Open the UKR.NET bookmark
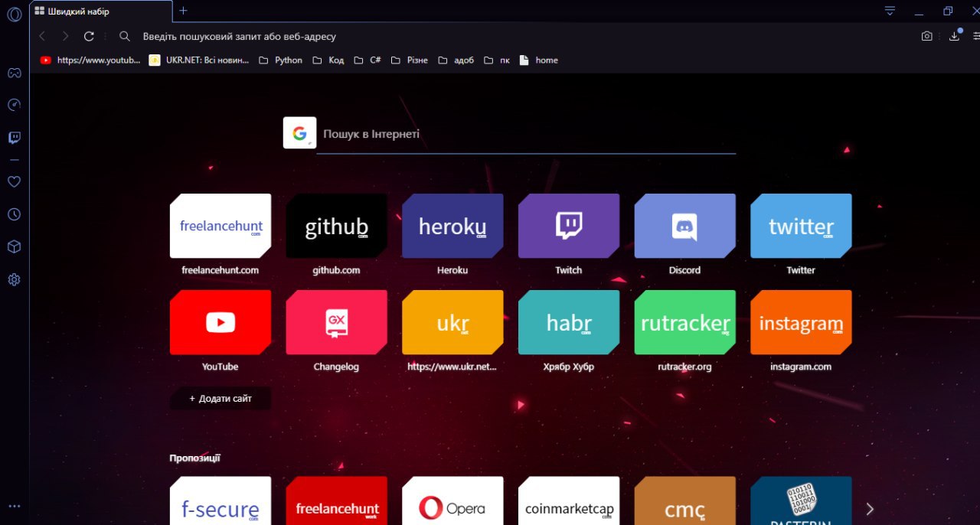The width and height of the screenshot is (980, 525). [199, 60]
